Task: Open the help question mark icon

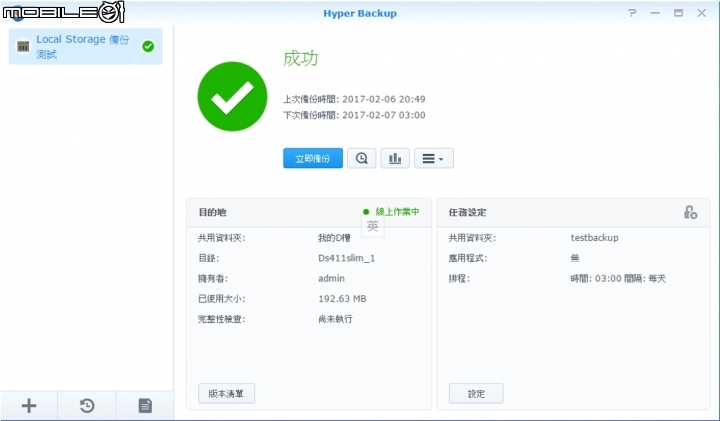Action: [632, 13]
